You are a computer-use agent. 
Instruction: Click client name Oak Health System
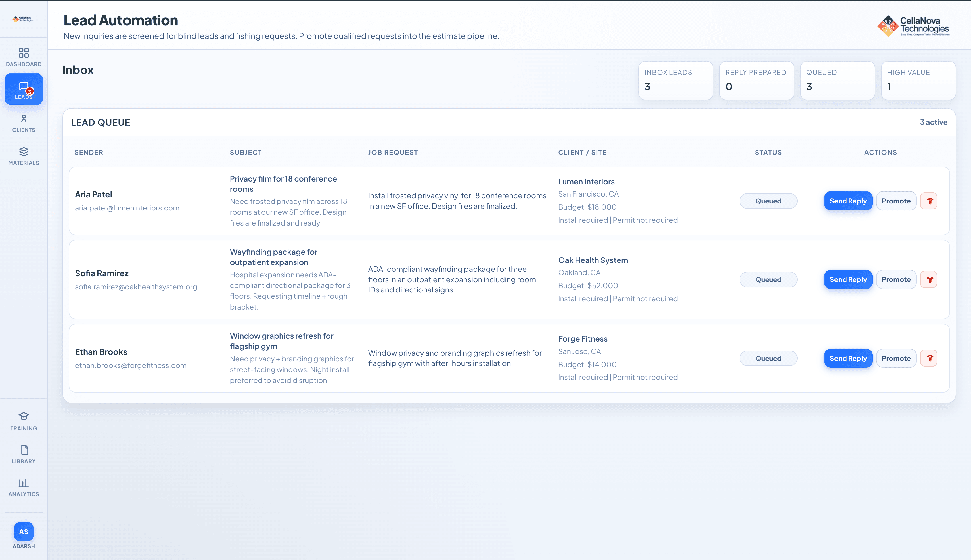593,260
